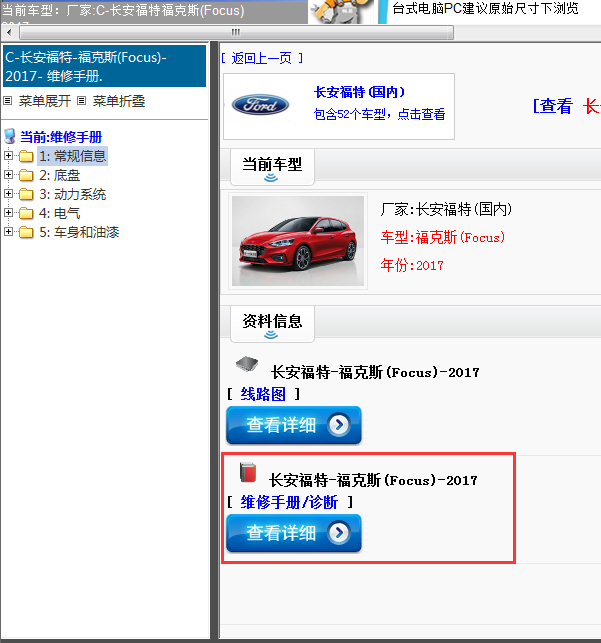The image size is (601, 643).
Task: Click the gray chip icon above 线路图
Action: [x=247, y=364]
